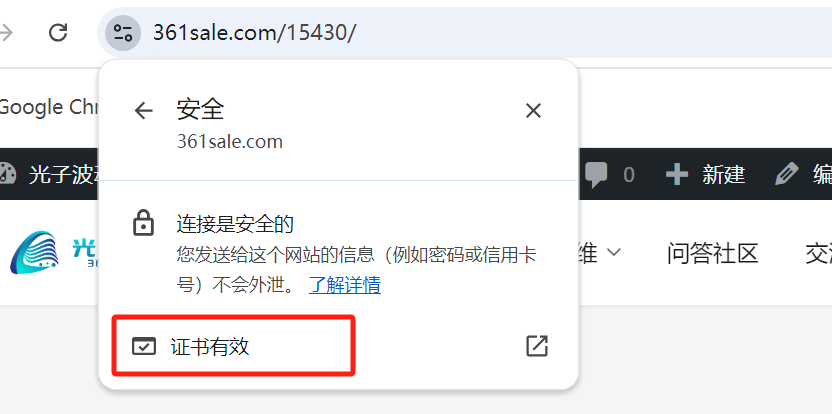This screenshot has width=832, height=414.
Task: Open the Google Chr bookmark
Action: click(x=49, y=107)
